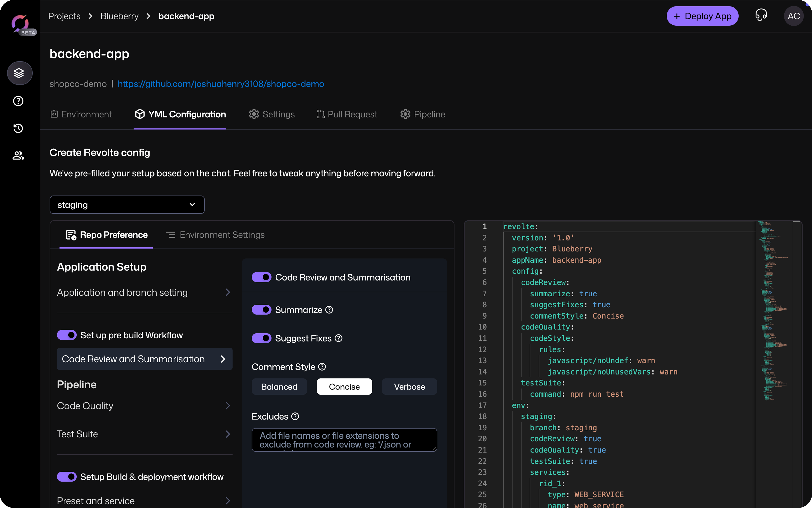The width and height of the screenshot is (812, 508).
Task: Click the Deploy App button
Action: point(702,16)
